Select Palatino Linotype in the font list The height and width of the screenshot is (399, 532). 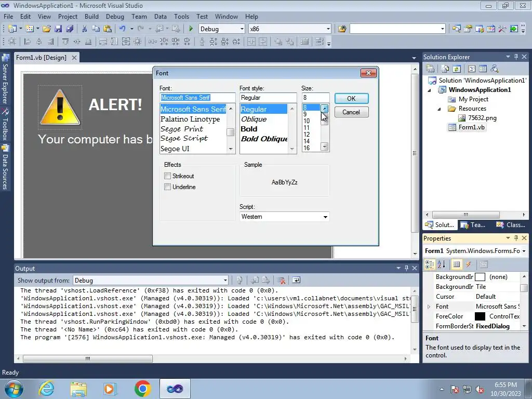190,119
